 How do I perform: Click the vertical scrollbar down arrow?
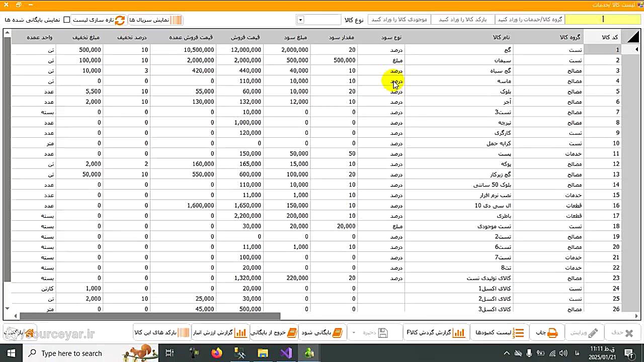[x=7, y=308]
